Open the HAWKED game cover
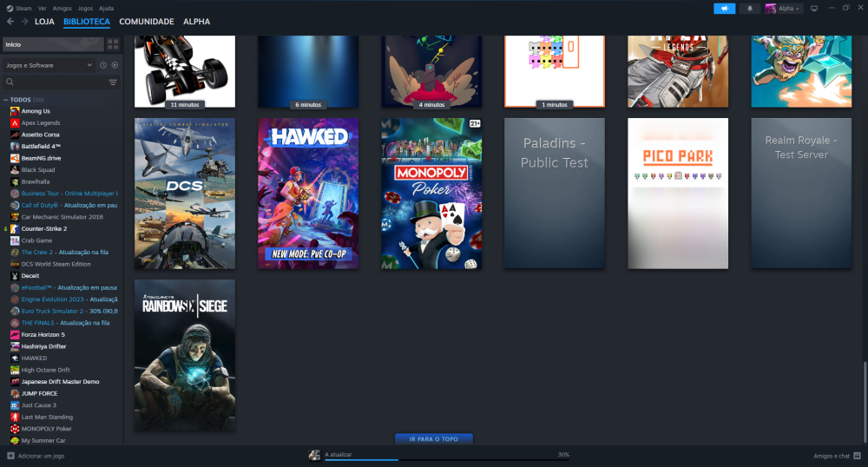This screenshot has width=868, height=467. tap(308, 193)
